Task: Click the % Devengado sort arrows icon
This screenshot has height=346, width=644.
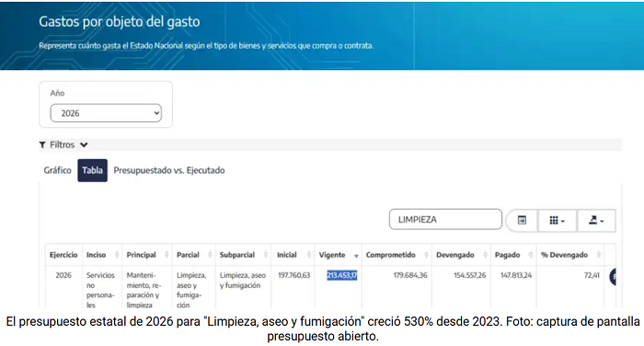Action: (x=598, y=255)
